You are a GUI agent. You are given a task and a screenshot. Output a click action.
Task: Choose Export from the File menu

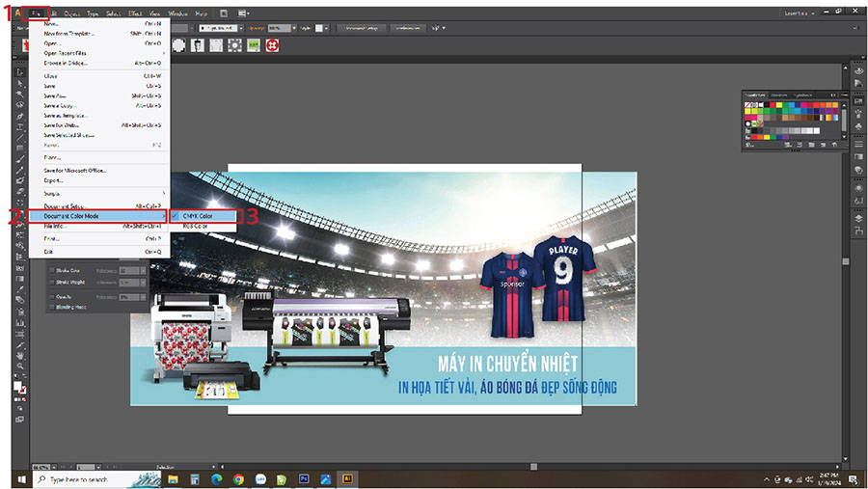click(53, 179)
